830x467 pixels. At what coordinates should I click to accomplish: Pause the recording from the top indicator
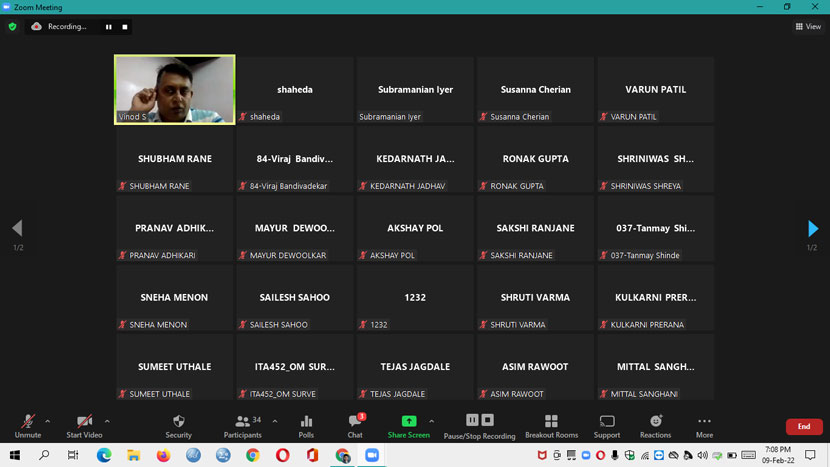109,27
